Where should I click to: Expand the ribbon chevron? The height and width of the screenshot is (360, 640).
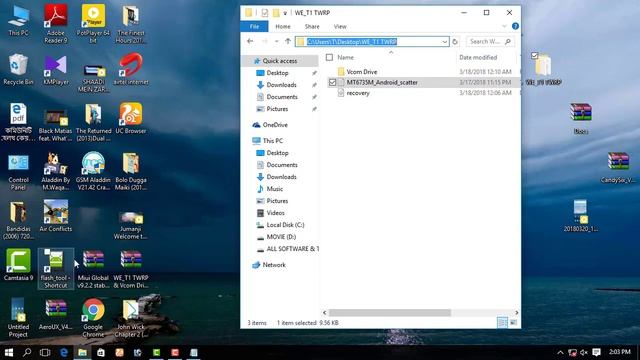click(x=504, y=27)
